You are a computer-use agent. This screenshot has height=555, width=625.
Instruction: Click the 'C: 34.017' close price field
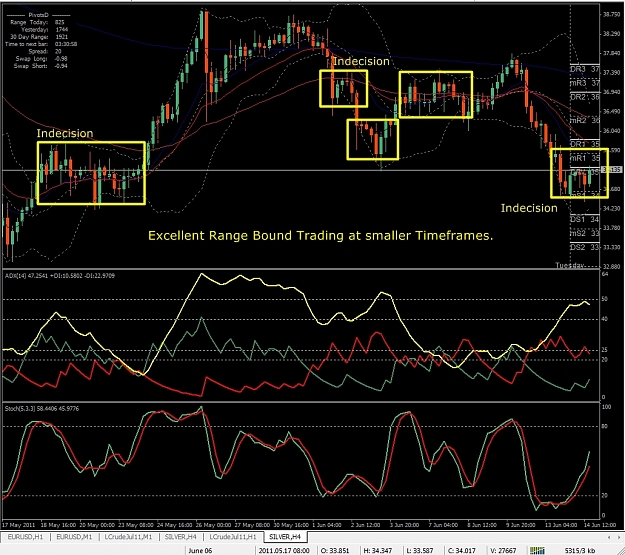point(462,551)
